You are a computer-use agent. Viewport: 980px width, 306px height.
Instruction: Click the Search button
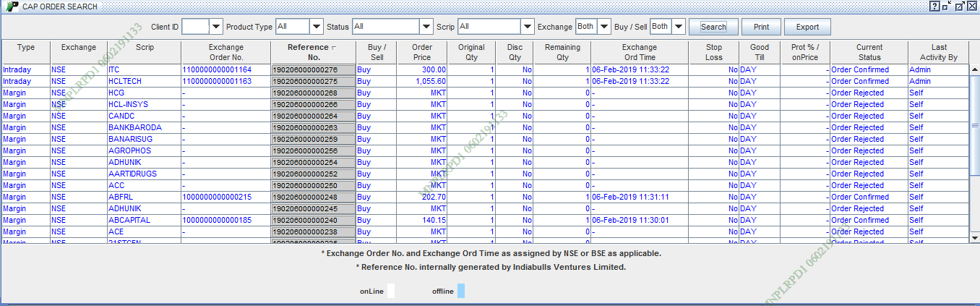tap(713, 27)
